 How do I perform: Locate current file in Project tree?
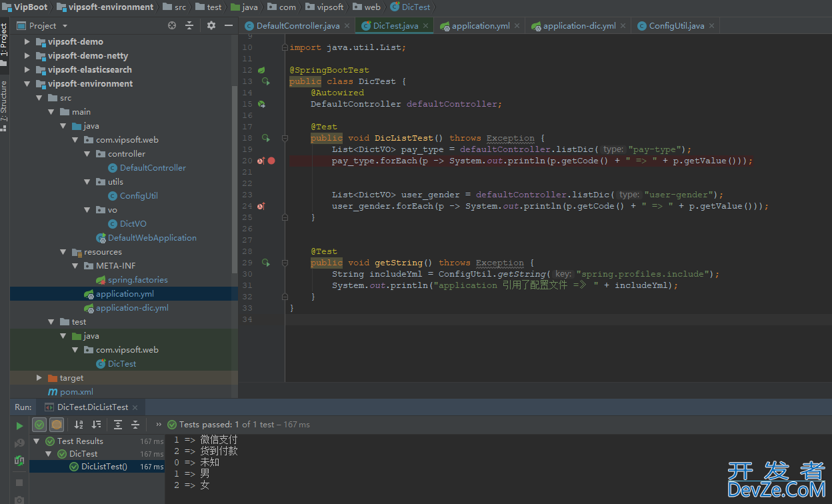click(172, 25)
